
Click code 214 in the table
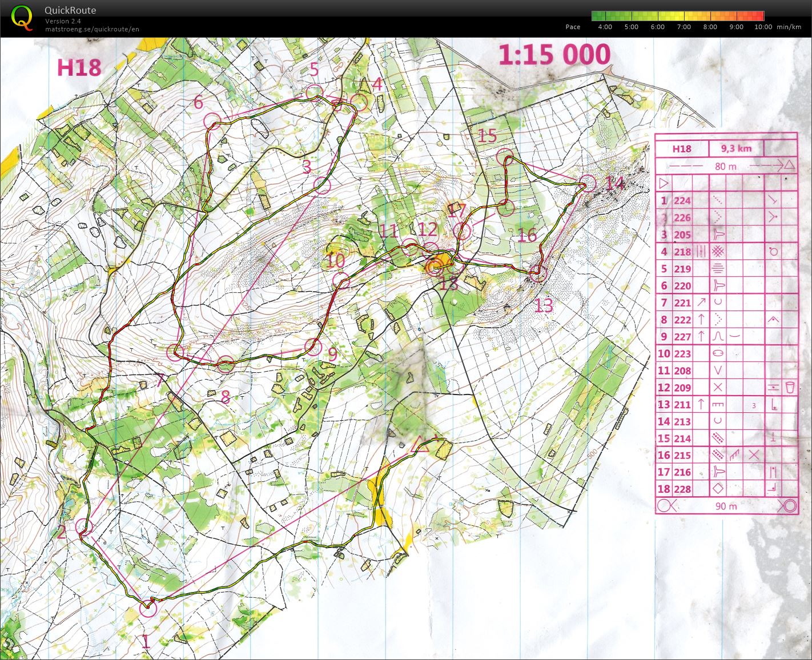point(682,438)
